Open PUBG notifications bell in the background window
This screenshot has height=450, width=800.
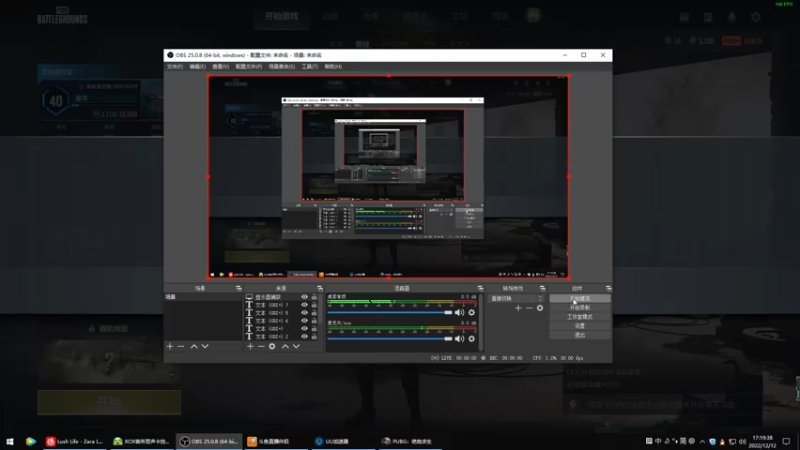tap(732, 17)
